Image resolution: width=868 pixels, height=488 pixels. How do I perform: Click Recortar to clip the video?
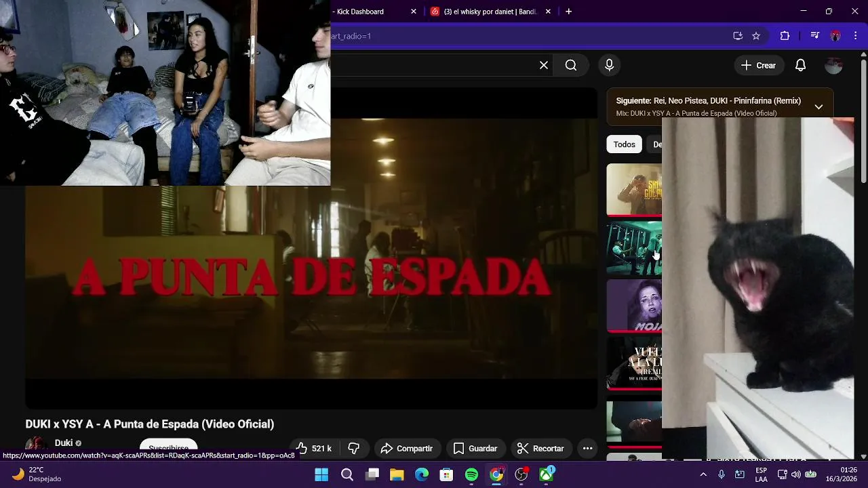pos(540,448)
